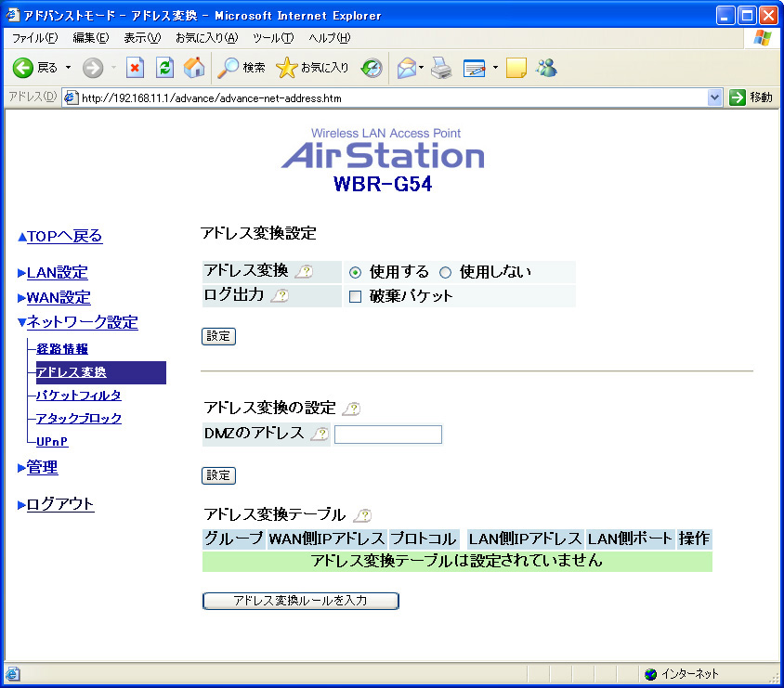Expand the WAN設定 sidebar section
This screenshot has width=784, height=688.
[58, 298]
